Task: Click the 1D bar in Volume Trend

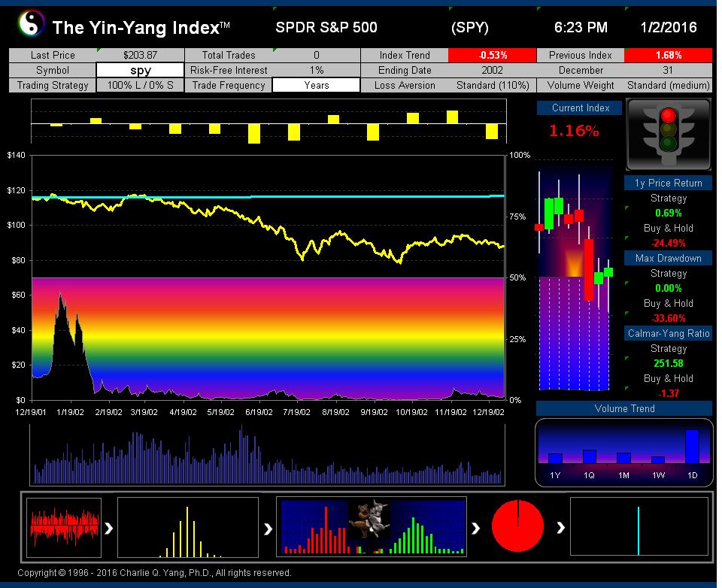Action: point(692,446)
